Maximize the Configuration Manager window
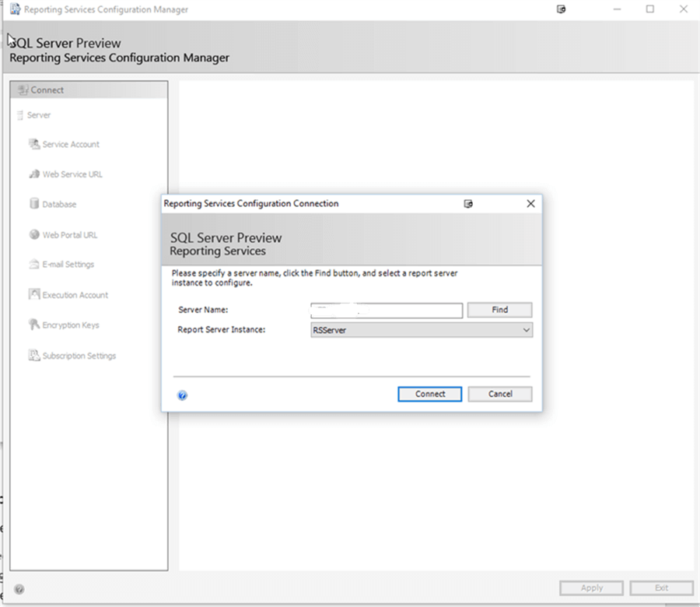Viewport: 700px width, 607px height. point(650,9)
